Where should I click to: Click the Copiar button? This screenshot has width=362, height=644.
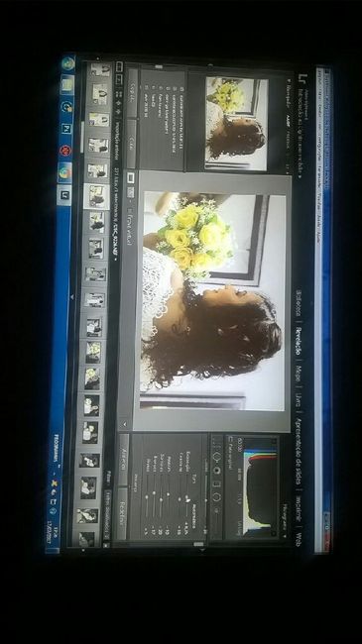132,92
